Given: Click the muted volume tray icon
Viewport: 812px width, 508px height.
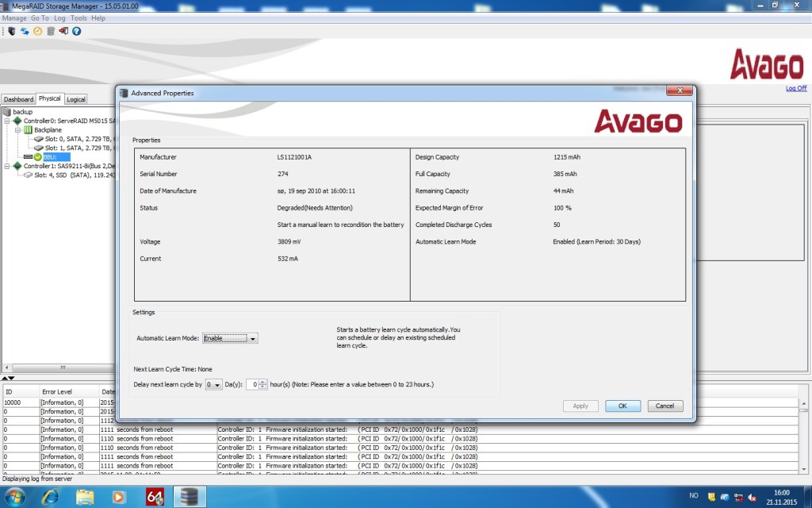Looking at the screenshot, I should point(752,498).
